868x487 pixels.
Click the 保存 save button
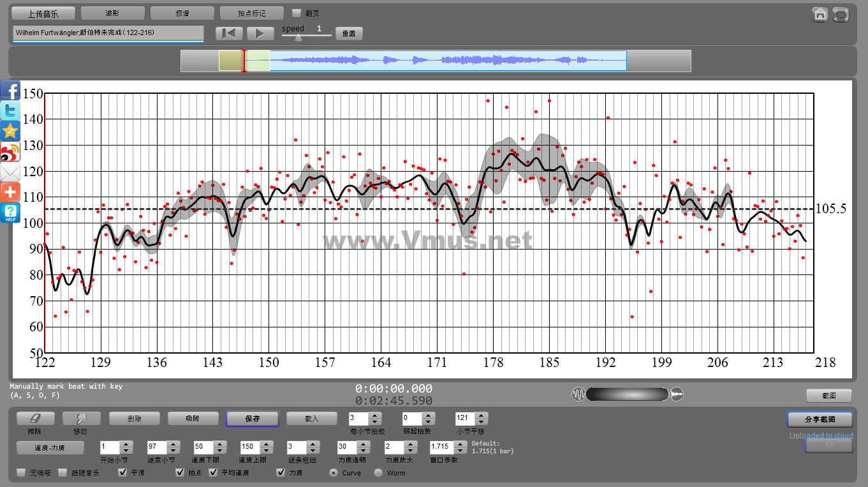252,419
